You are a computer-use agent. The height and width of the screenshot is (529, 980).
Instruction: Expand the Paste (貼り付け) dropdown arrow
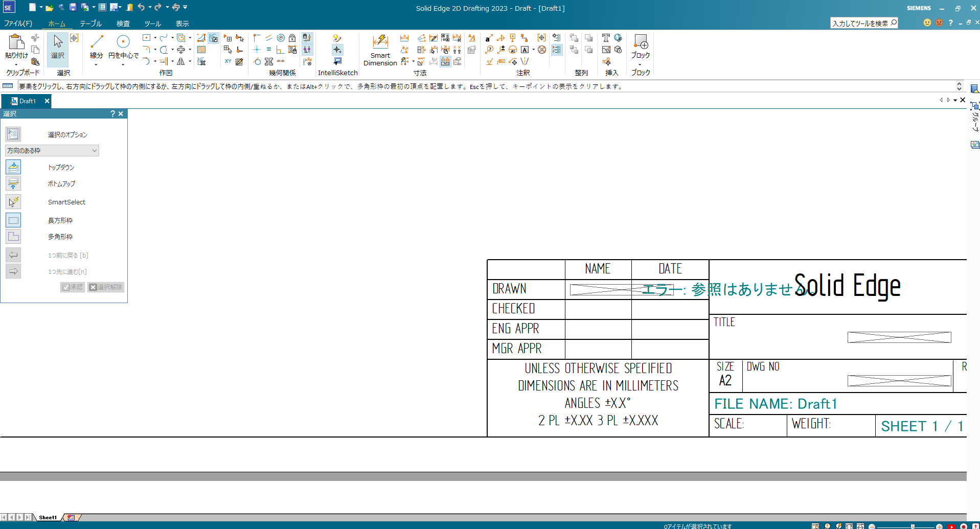[16, 65]
